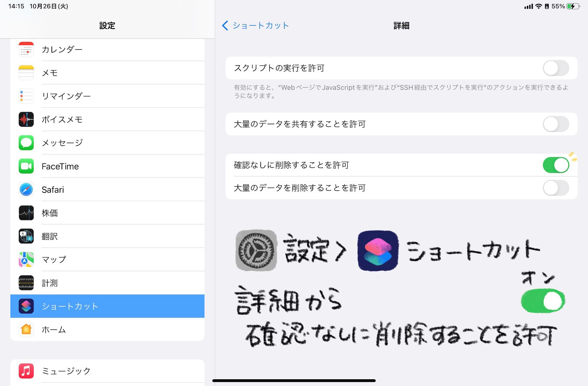
Task: Tap the Notes (メモ) icon
Action: [26, 73]
